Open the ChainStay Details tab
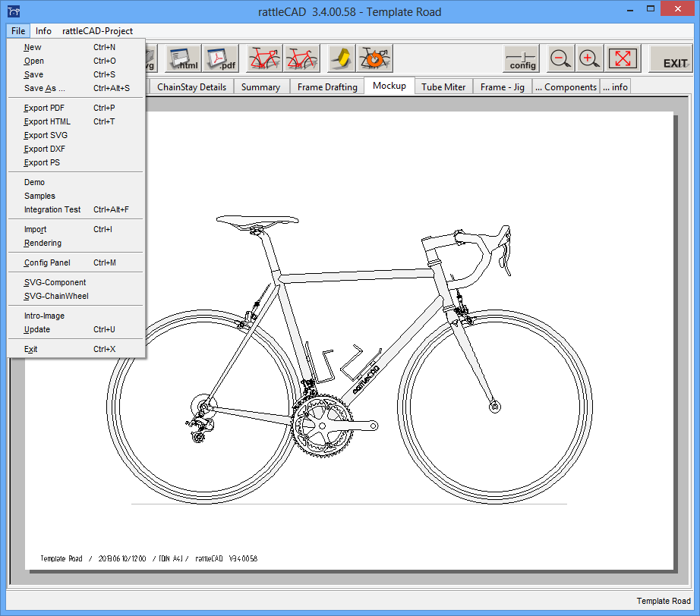 tap(191, 86)
